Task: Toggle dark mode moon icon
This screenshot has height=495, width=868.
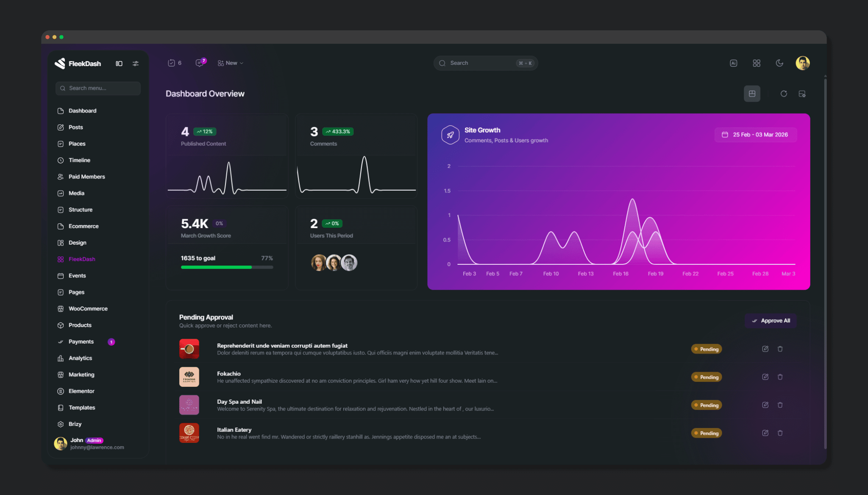Action: (779, 63)
